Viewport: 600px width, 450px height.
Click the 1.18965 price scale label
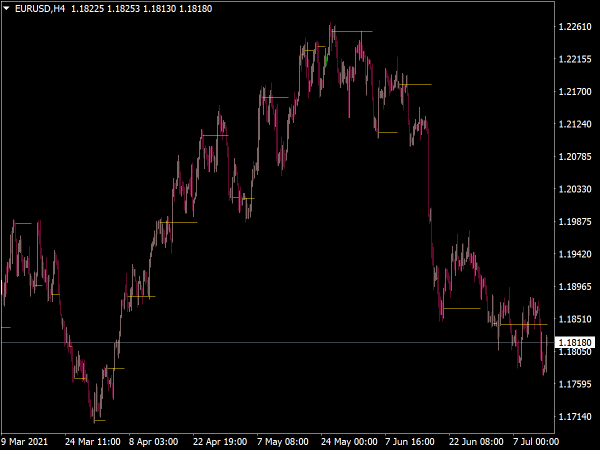click(575, 287)
